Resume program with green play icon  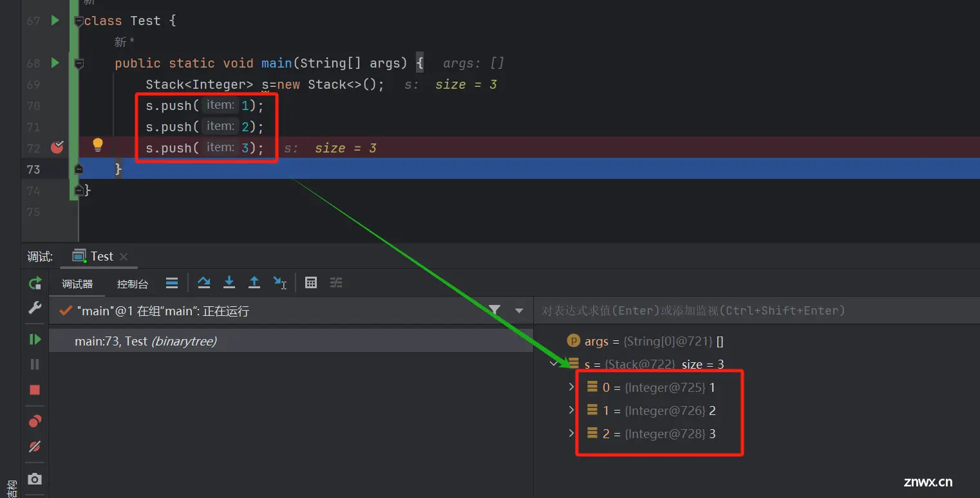[x=35, y=339]
